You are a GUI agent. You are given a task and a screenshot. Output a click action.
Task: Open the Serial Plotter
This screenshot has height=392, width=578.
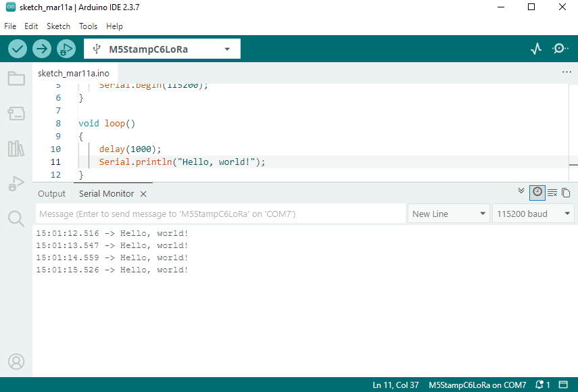(x=536, y=49)
